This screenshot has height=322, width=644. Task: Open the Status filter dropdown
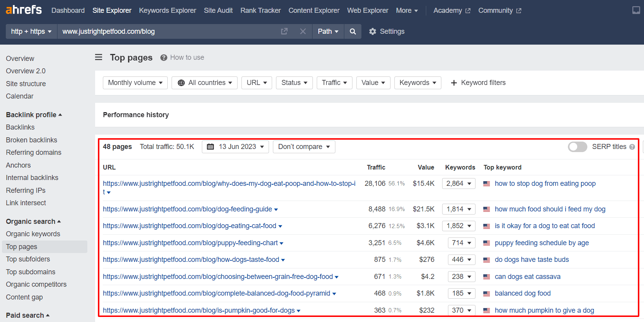(294, 83)
